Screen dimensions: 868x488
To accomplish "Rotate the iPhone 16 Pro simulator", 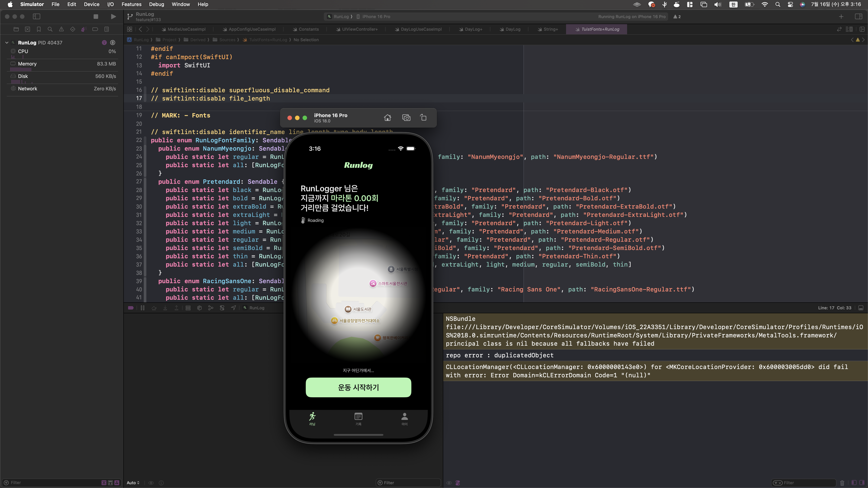I will pyautogui.click(x=423, y=117).
